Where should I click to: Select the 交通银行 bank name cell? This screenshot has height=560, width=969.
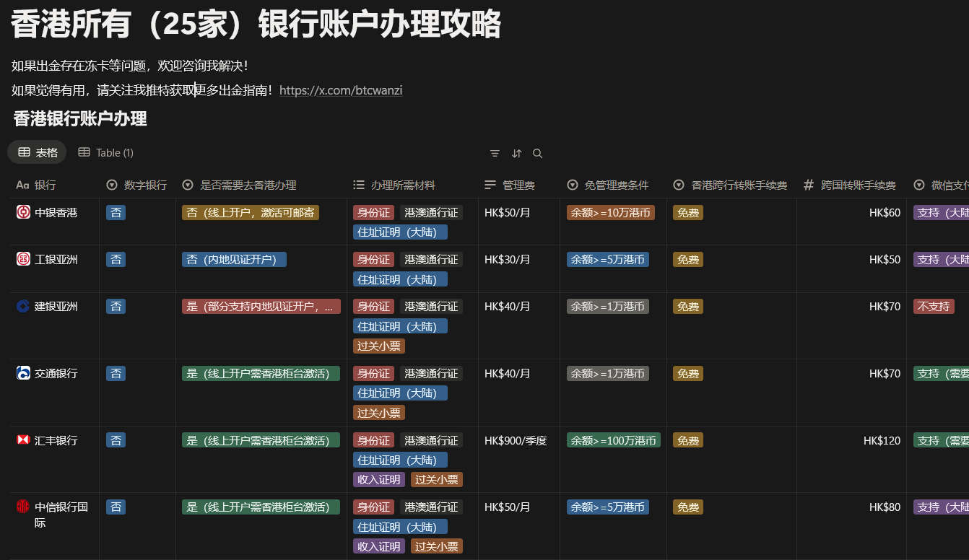pos(55,393)
